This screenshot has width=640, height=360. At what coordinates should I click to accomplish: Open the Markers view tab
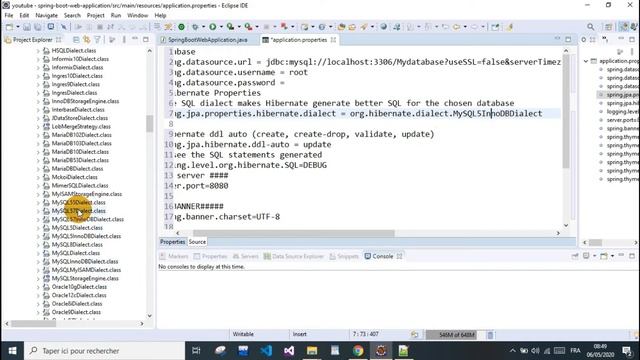click(x=174, y=256)
